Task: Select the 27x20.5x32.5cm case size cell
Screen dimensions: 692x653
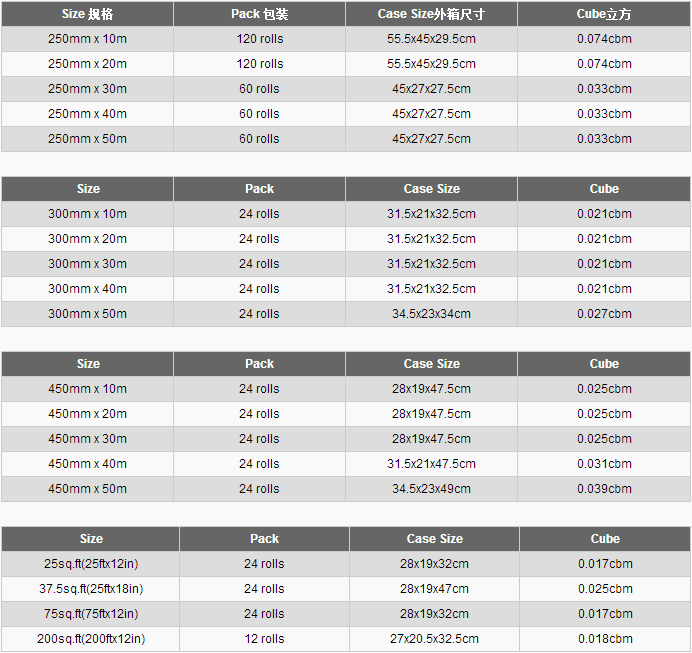Action: (434, 639)
